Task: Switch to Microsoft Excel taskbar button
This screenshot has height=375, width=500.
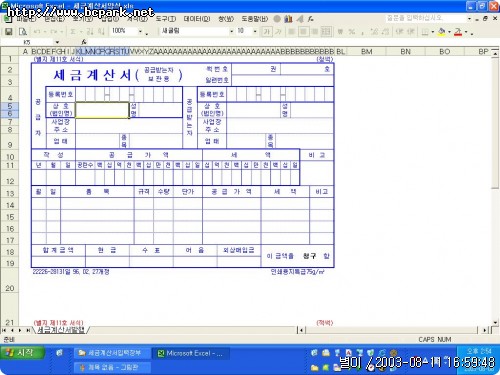Action: [191, 353]
